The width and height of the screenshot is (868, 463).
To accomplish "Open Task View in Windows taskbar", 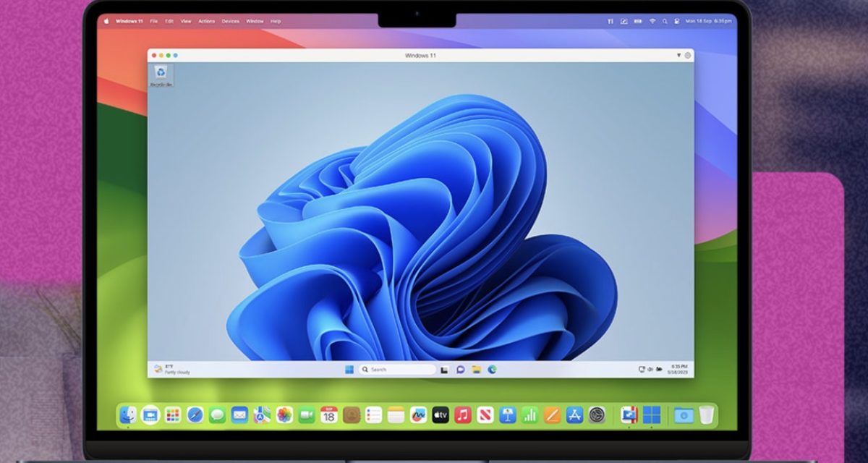I will point(444,370).
